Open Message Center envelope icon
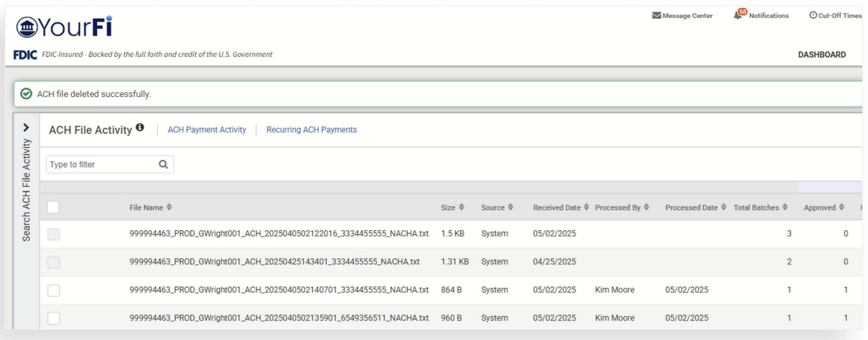The height and width of the screenshot is (340, 868). coord(656,16)
